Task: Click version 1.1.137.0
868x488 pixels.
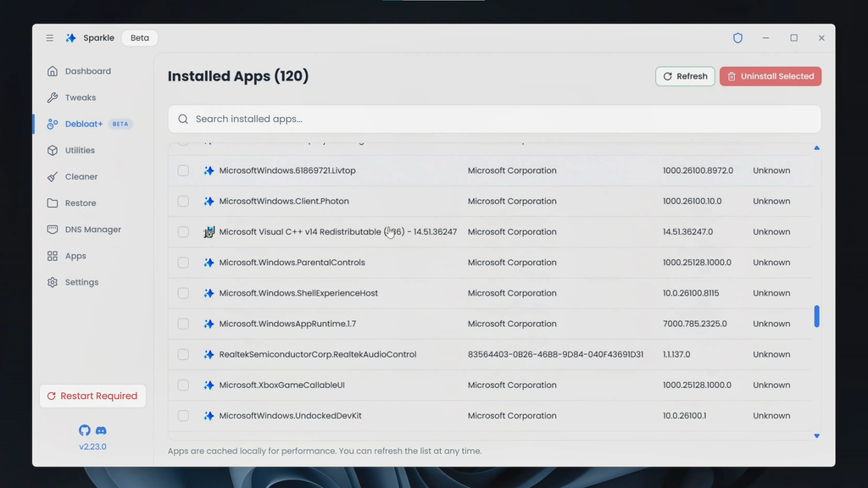Action: (x=676, y=355)
